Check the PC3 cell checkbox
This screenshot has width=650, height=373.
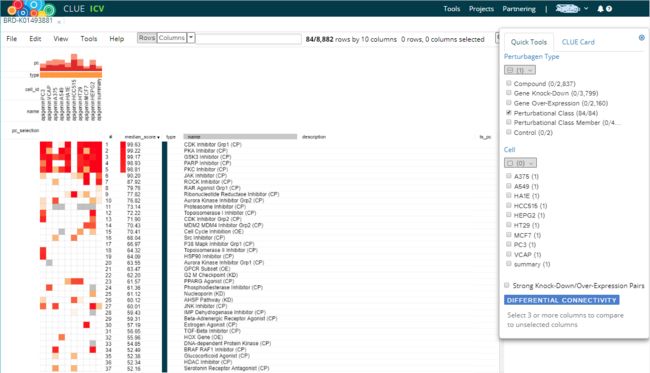(x=509, y=244)
